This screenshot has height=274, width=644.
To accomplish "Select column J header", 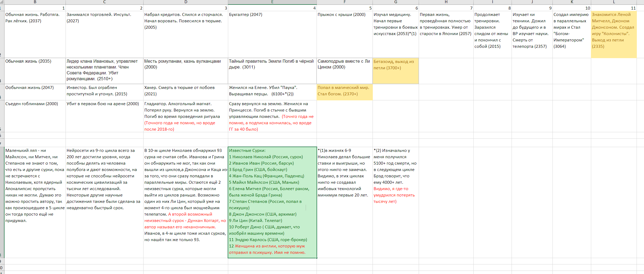I will point(532,2).
